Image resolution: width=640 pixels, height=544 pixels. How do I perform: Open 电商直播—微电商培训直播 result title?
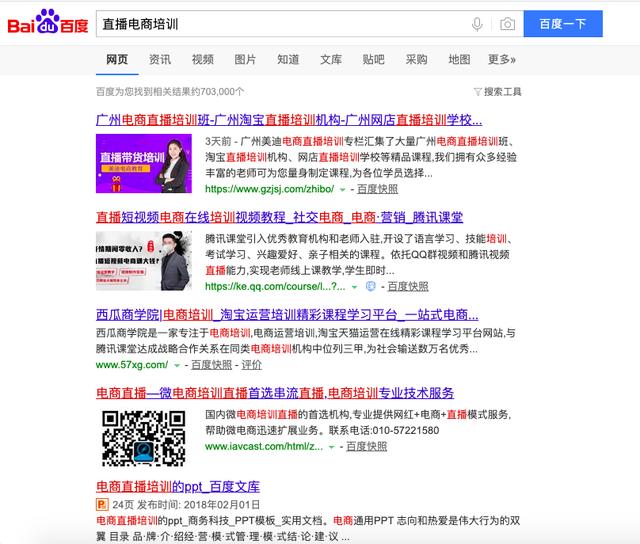tap(275, 393)
